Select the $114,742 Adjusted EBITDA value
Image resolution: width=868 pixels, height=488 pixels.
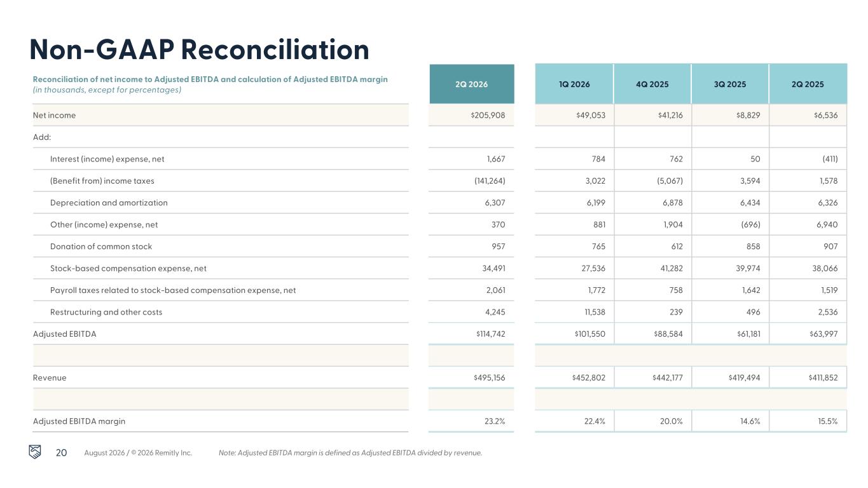(489, 334)
